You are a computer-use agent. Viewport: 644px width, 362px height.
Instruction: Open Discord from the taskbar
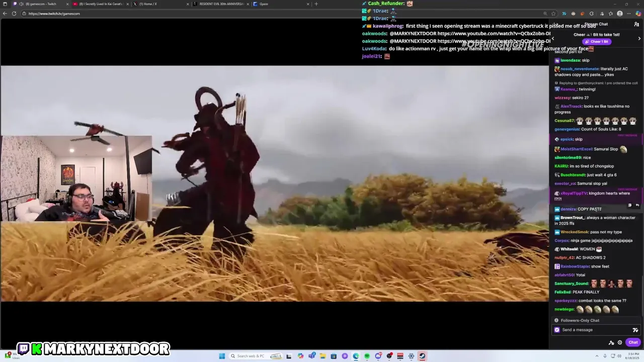(378, 356)
